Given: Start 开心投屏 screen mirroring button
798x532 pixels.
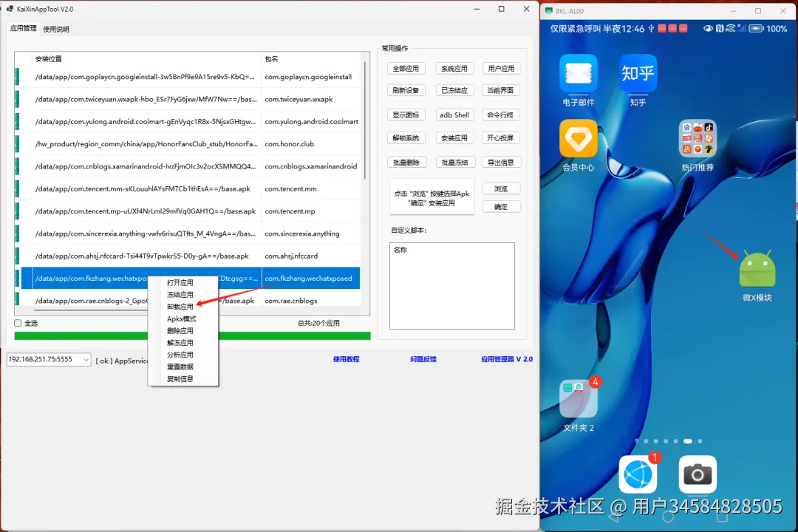Looking at the screenshot, I should (501, 137).
